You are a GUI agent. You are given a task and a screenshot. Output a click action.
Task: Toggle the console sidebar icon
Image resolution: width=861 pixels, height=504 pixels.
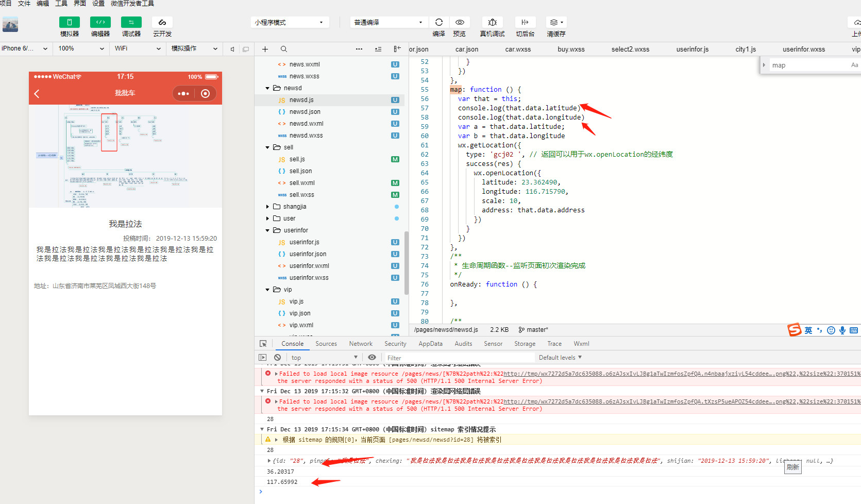click(263, 358)
